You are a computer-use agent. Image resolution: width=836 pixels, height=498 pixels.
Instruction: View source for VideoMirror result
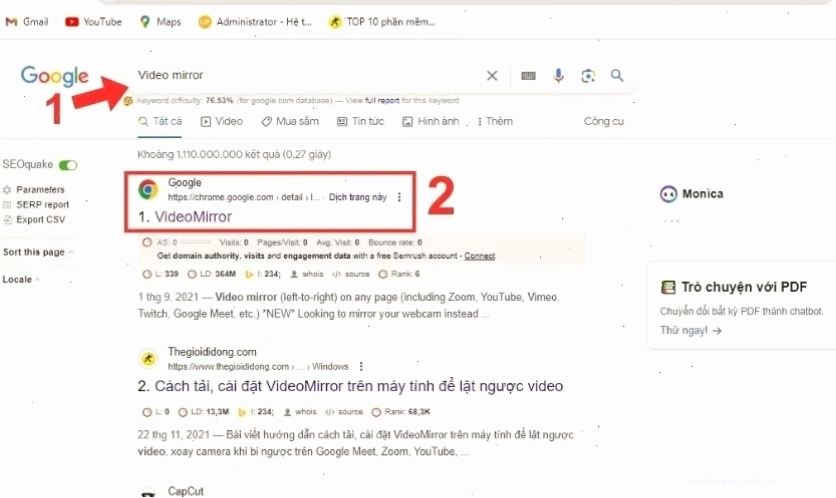pyautogui.click(x=351, y=274)
